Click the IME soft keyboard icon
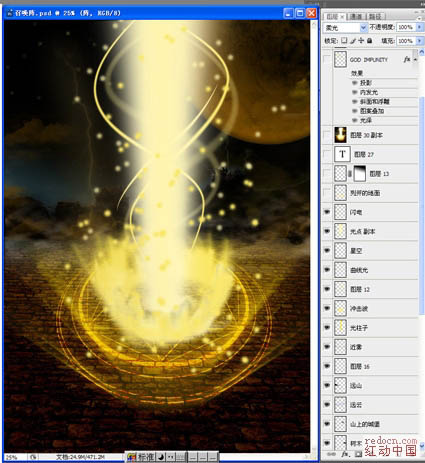 [x=180, y=457]
